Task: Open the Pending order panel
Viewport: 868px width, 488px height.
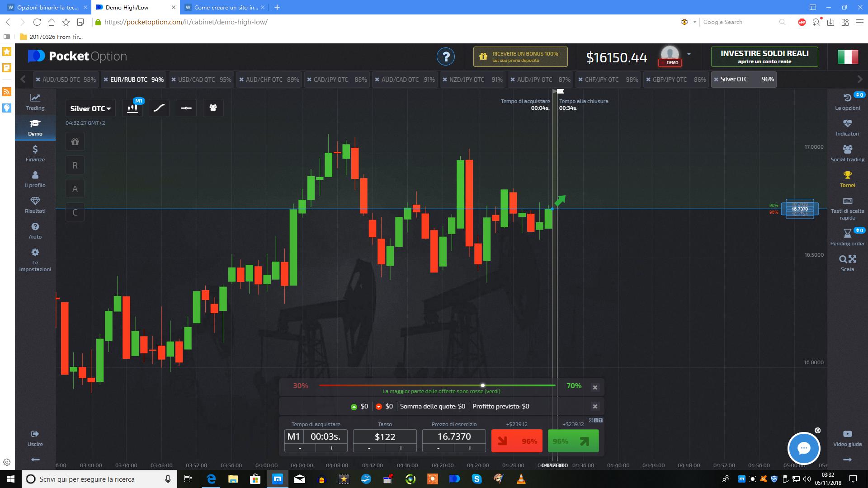Action: point(847,237)
